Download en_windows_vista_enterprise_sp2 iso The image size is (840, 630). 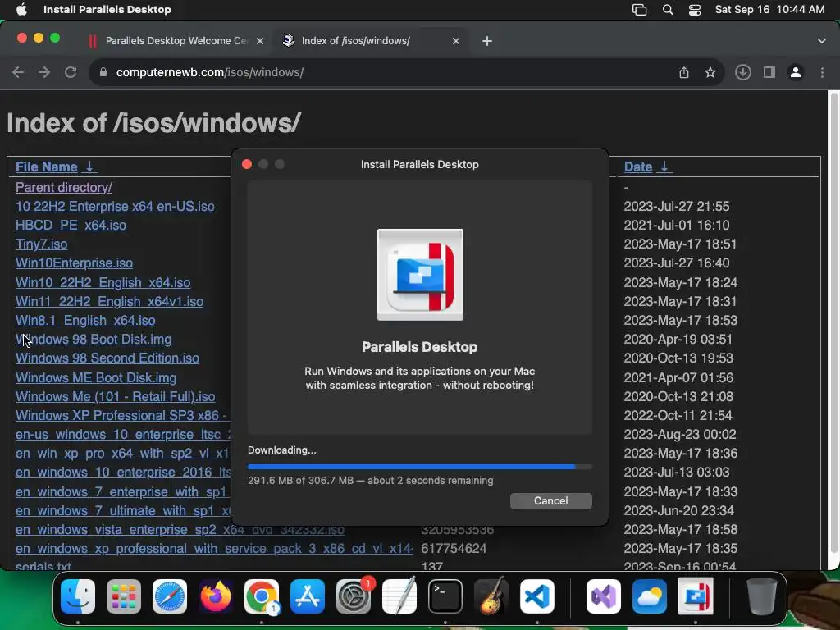180,530
